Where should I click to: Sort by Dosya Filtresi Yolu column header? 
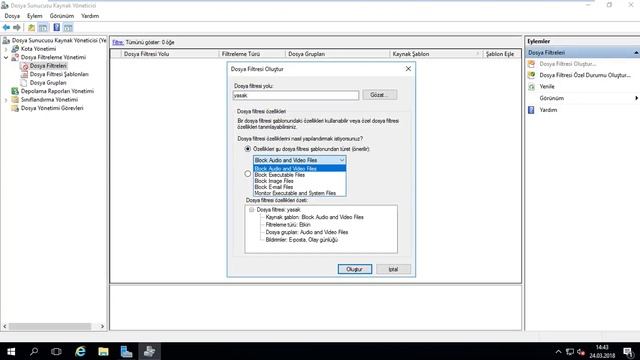click(170, 54)
